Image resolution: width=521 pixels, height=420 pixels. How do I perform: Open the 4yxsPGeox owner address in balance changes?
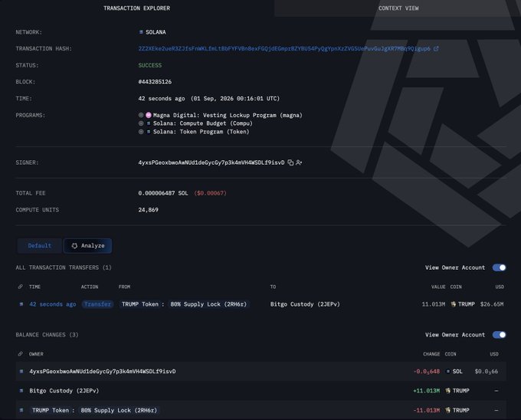pos(103,371)
